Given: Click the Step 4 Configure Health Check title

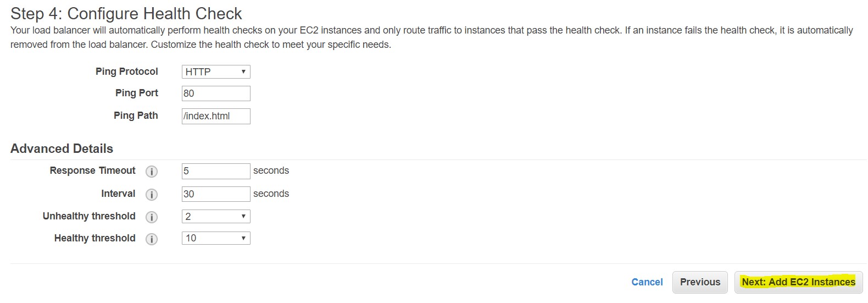Looking at the screenshot, I should click(126, 14).
